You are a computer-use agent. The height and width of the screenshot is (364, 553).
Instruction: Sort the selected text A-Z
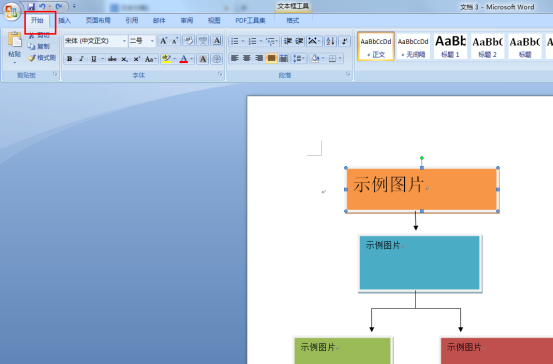[x=330, y=41]
